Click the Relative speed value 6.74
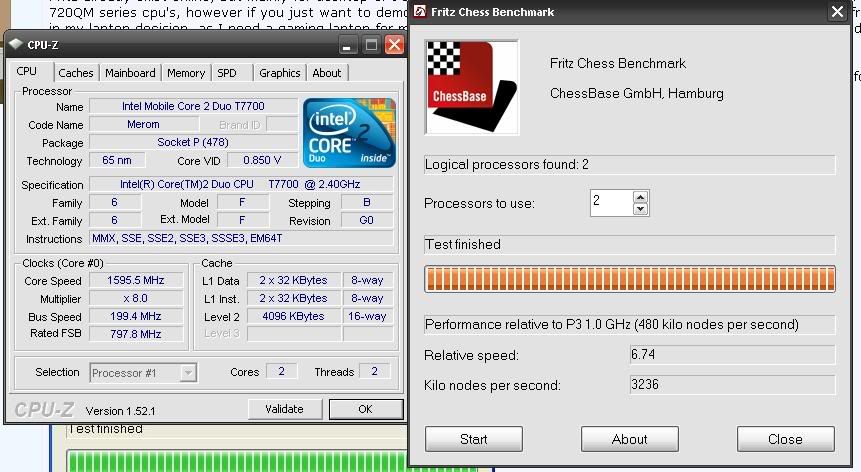861x472 pixels. tap(733, 355)
